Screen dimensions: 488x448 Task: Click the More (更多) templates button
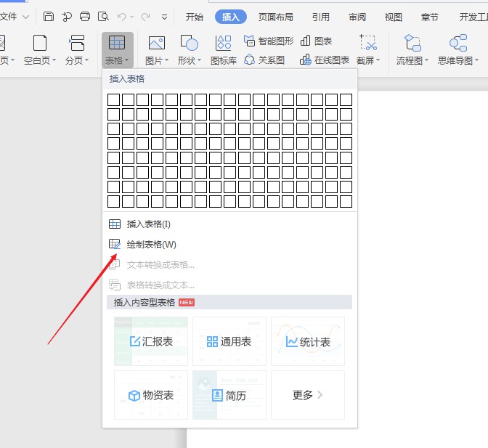(x=307, y=395)
